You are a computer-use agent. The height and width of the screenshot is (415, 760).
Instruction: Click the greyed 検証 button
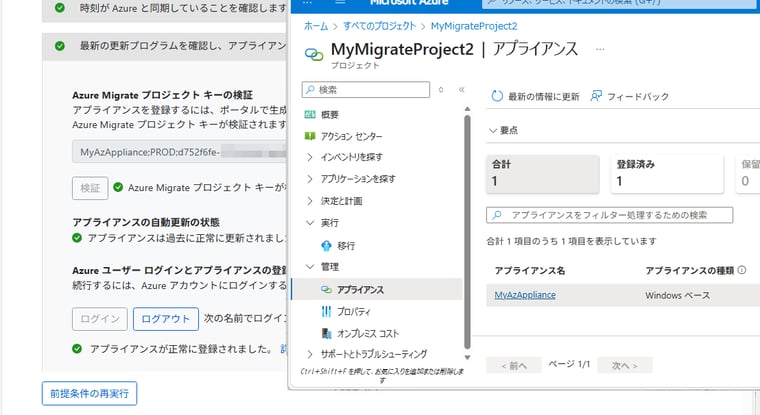pos(90,188)
